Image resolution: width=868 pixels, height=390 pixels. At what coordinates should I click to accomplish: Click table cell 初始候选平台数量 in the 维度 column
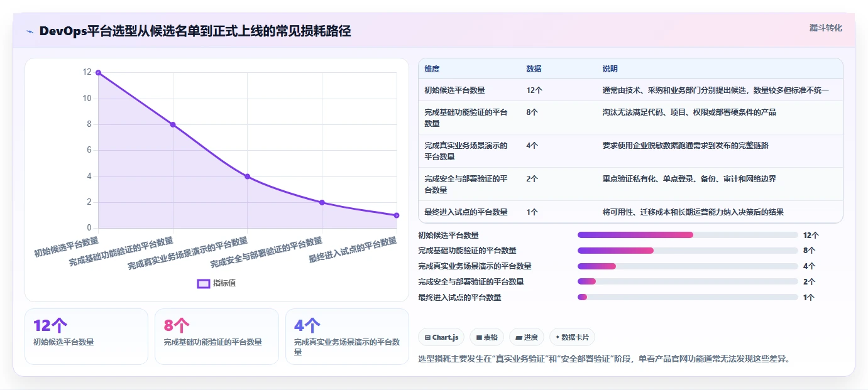(454, 90)
